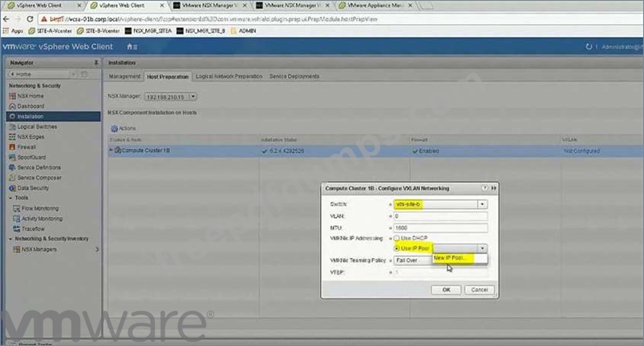This screenshot has height=346, width=644.
Task: Click the Home back button in Navigator
Action: pyautogui.click(x=39, y=74)
